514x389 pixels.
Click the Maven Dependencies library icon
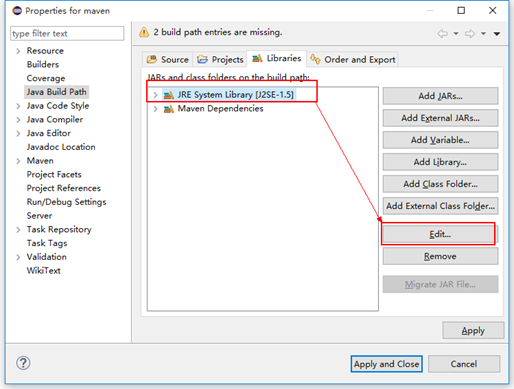pos(169,109)
